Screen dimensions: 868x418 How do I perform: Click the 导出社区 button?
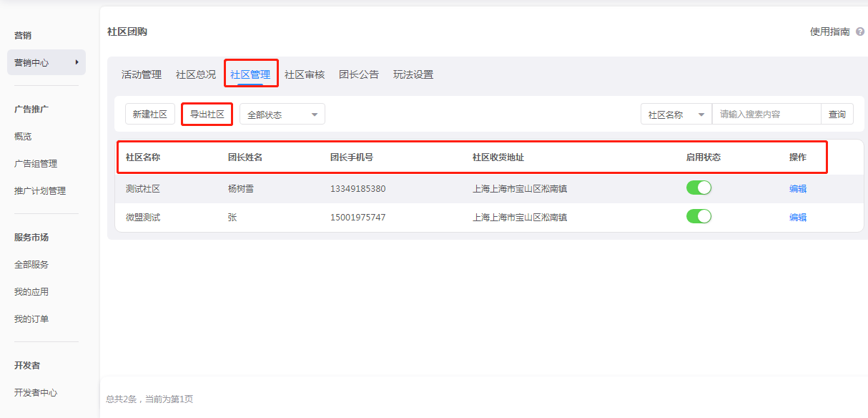click(207, 115)
